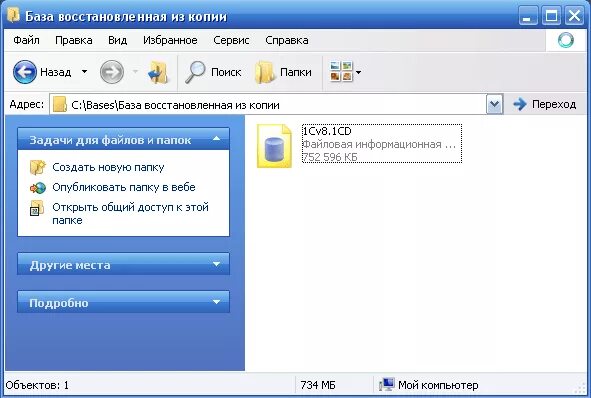Close the explorer window
Screen dimensions: 591x398
[x=574, y=16]
